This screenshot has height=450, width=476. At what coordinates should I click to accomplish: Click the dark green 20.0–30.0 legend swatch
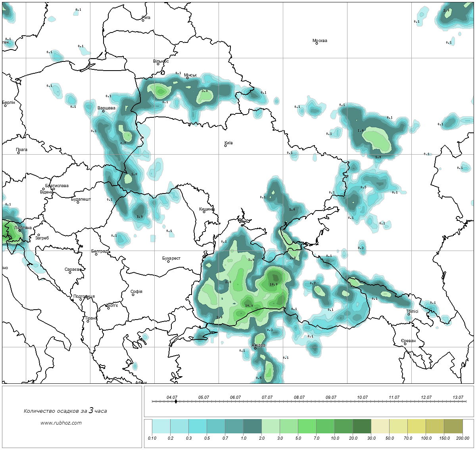pos(362,427)
